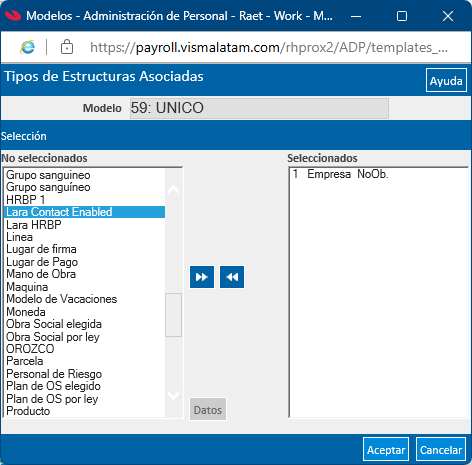
Task: Select 'Obra Social por ley' item
Action: (x=85, y=337)
